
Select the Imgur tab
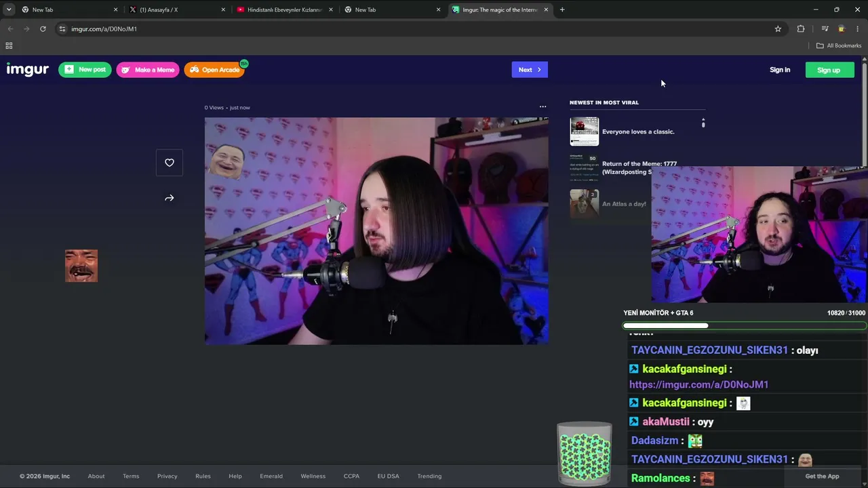pos(500,9)
